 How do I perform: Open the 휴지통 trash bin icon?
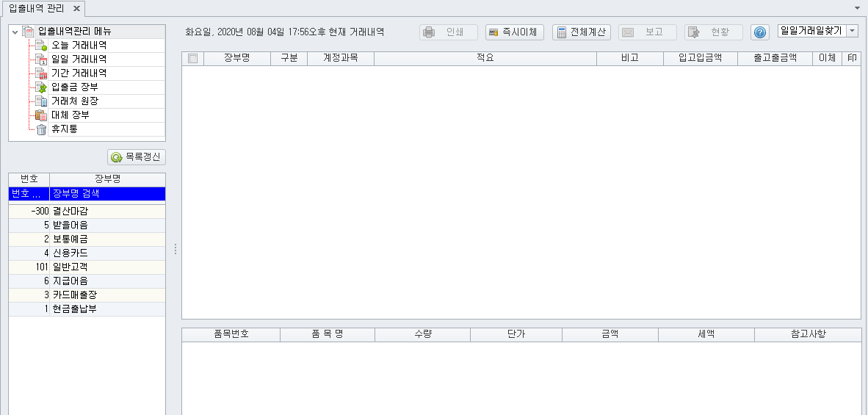[x=41, y=129]
